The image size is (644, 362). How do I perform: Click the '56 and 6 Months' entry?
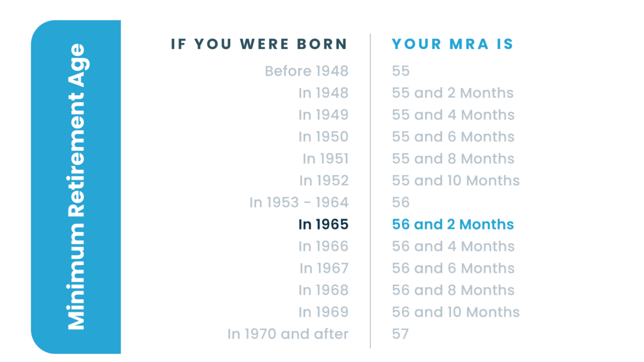(453, 268)
